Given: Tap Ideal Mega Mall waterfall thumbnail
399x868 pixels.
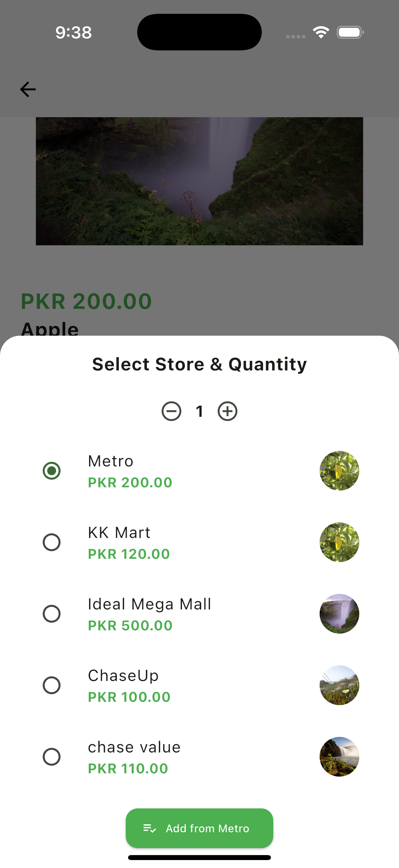Looking at the screenshot, I should pos(339,614).
